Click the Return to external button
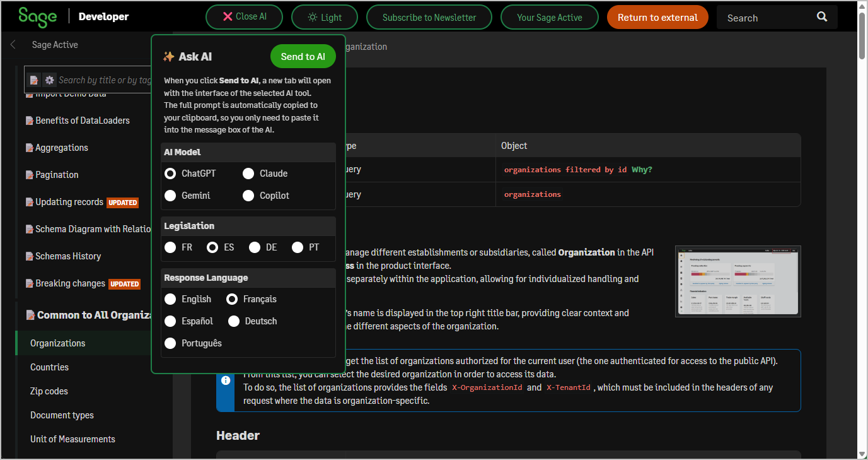 pyautogui.click(x=657, y=17)
